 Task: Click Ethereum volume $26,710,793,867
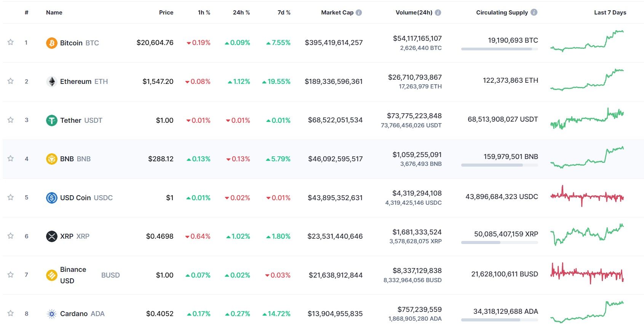[415, 77]
